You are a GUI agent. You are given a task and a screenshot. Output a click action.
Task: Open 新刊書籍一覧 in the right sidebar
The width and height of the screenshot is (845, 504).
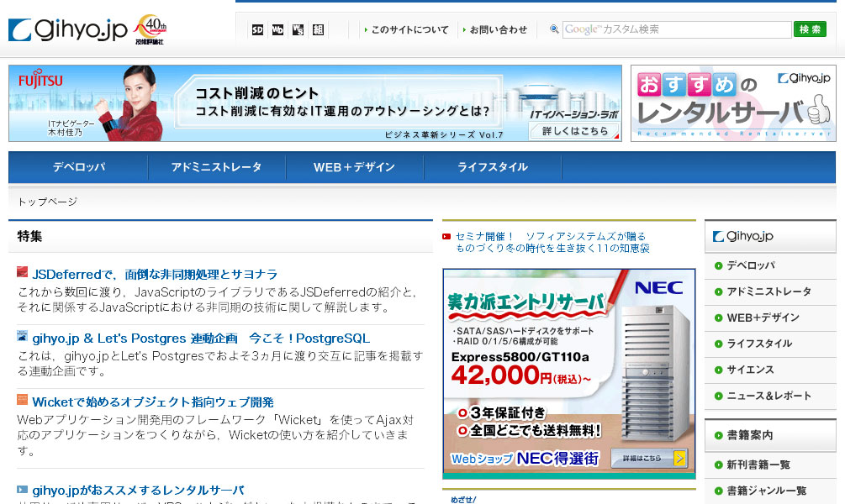[758, 465]
